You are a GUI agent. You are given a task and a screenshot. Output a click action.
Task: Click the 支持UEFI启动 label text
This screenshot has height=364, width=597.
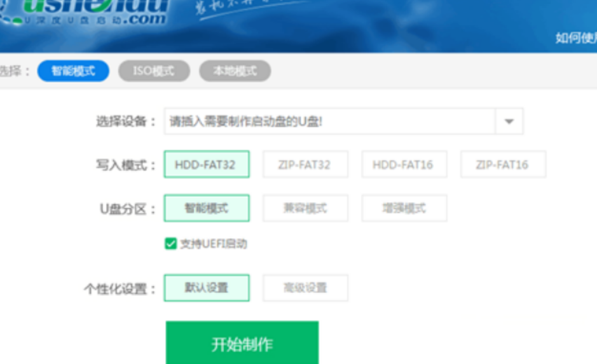pos(213,243)
